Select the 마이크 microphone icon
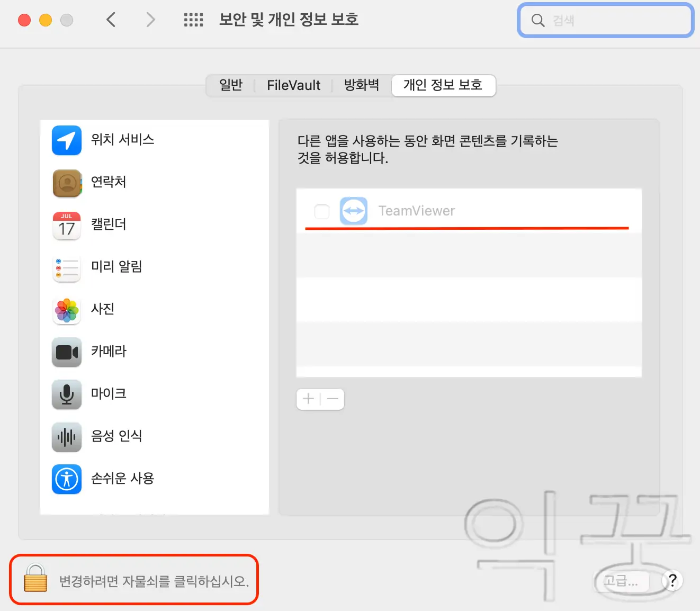 (66, 394)
